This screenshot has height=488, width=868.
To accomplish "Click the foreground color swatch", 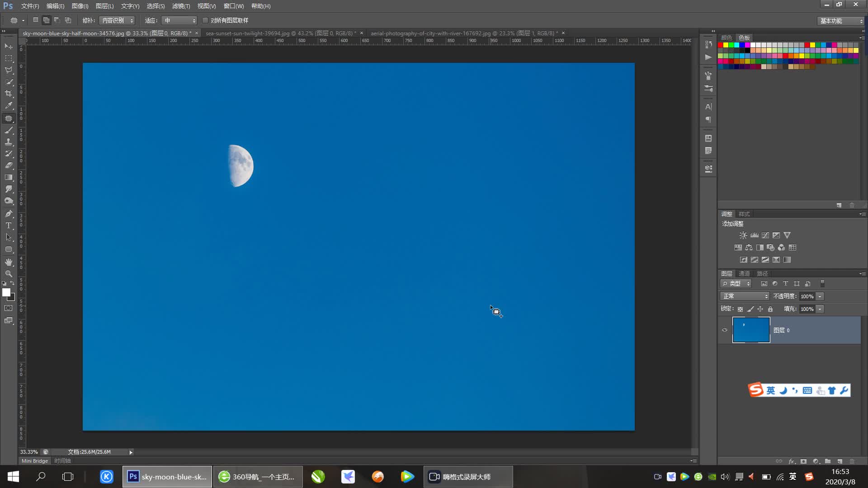I will click(x=6, y=292).
